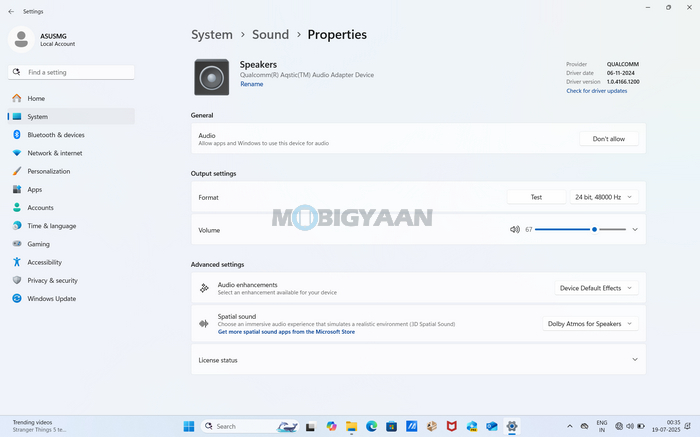
Task: Open the Accessibility settings page
Action: tap(71, 262)
